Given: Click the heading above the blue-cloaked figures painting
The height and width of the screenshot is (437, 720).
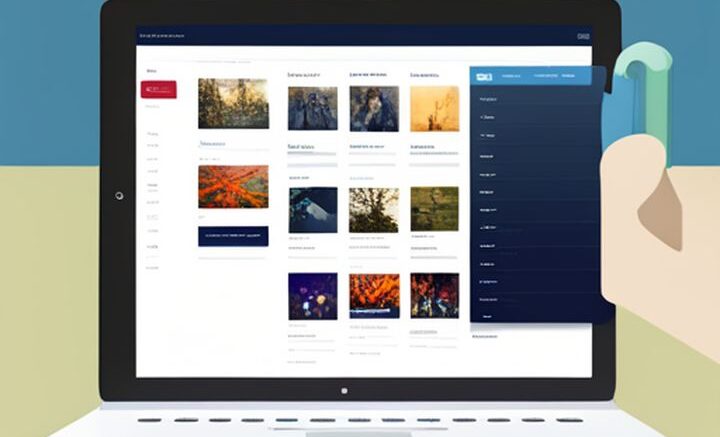Looking at the screenshot, I should pos(304,75).
